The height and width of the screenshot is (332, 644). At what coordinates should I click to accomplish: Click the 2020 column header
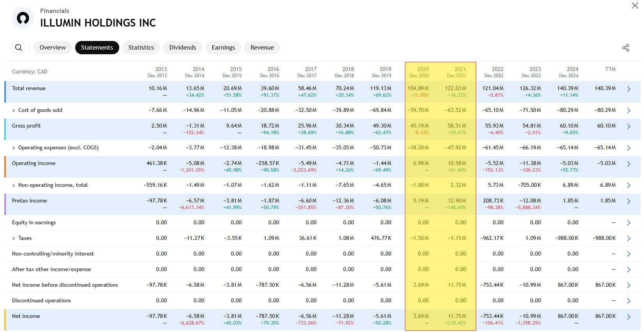coord(419,72)
